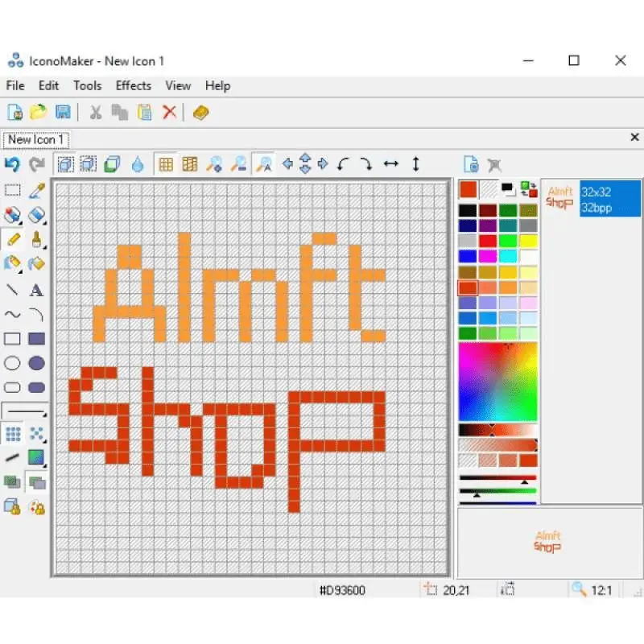
Task: Click the red X delete button
Action: 169,112
